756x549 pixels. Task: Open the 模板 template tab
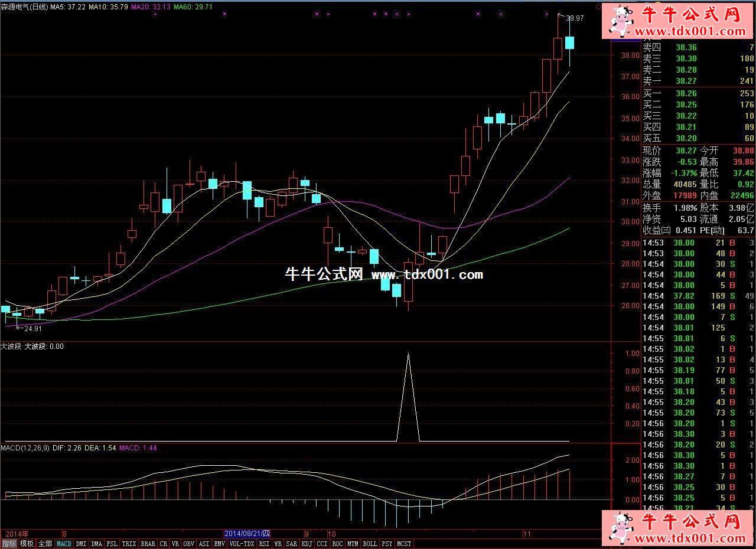[27, 544]
